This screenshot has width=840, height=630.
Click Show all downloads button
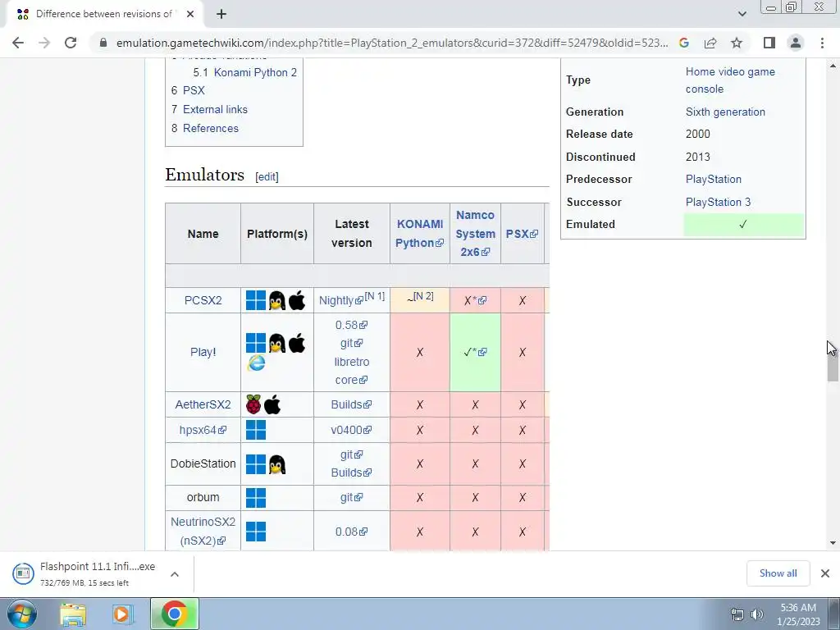(778, 573)
